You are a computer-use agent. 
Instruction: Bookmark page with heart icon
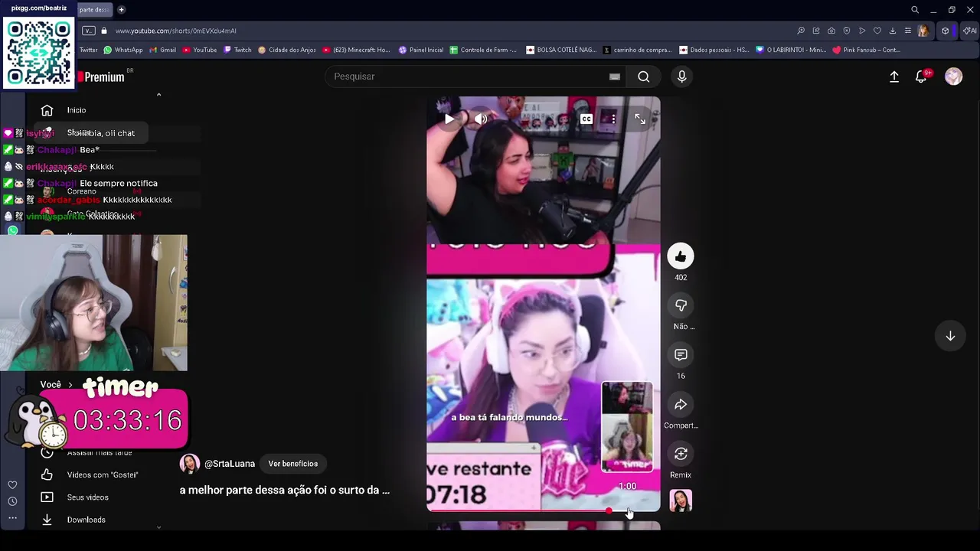click(x=877, y=31)
